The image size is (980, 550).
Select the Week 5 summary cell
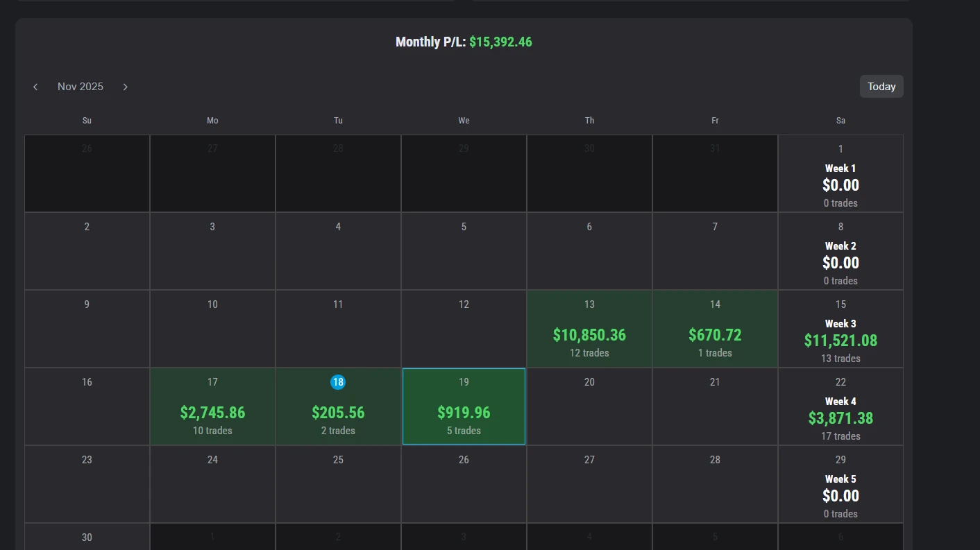click(x=840, y=484)
